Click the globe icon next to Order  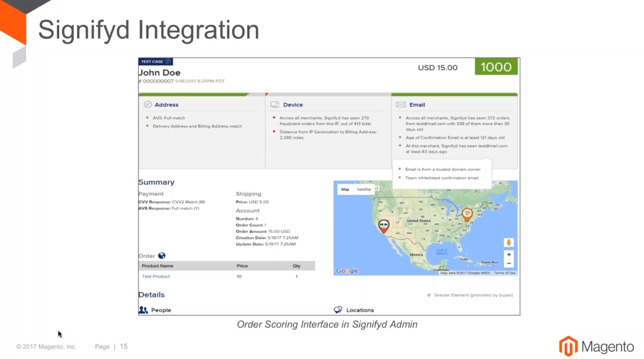[162, 256]
